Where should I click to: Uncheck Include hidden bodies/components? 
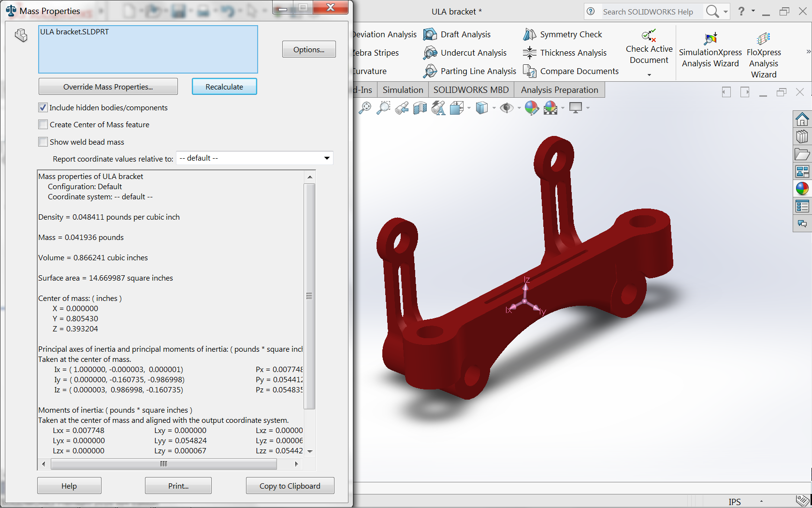click(43, 107)
